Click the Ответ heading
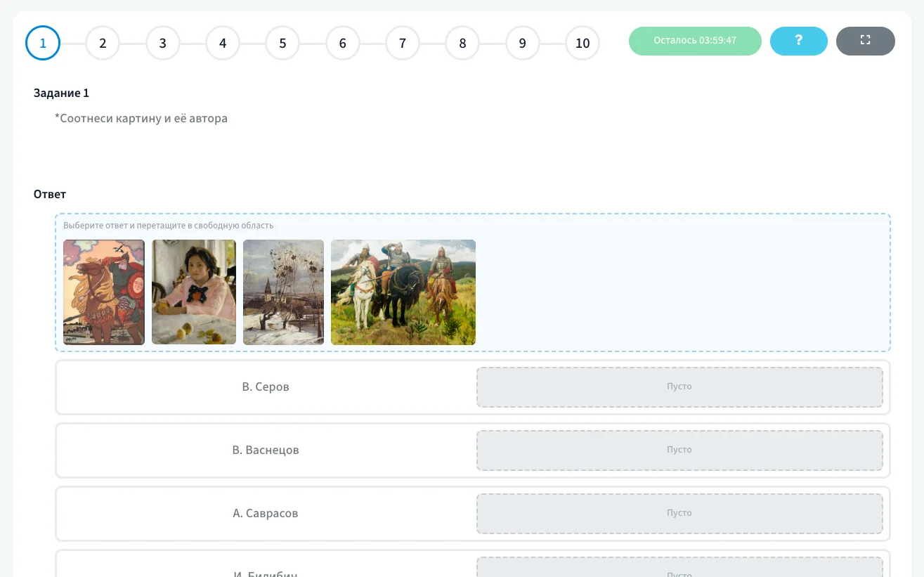 (x=50, y=194)
